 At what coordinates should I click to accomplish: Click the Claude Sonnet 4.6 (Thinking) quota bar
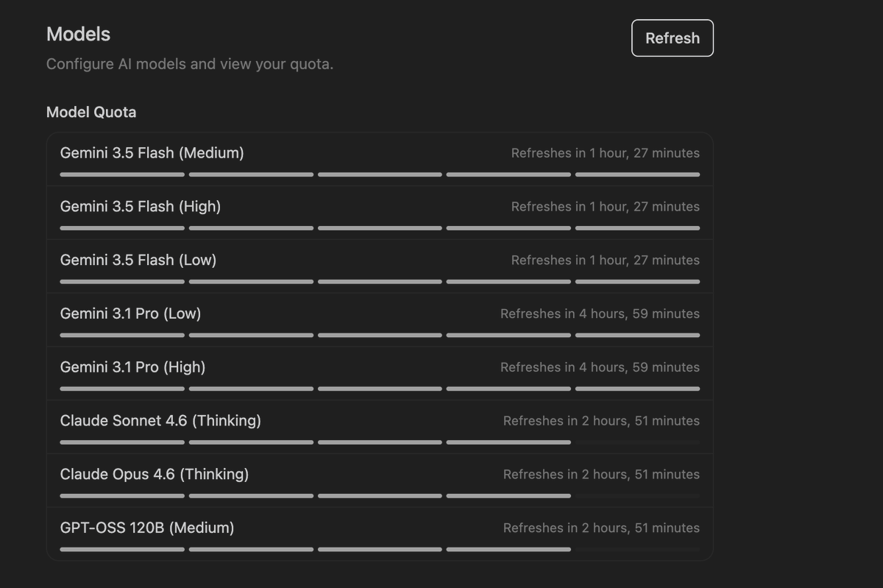point(380,442)
